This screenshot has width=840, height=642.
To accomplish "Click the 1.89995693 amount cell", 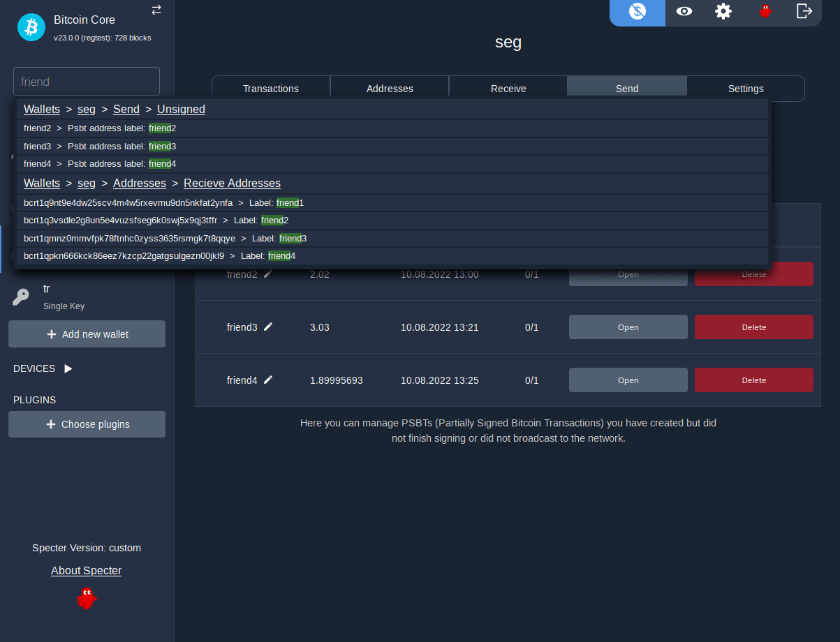I will (337, 380).
